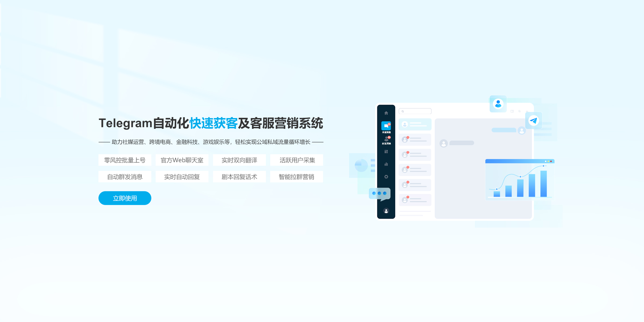Screen dimensions: 644x322
Task: Click the 自动群发消息 feature tag
Action: (x=125, y=177)
